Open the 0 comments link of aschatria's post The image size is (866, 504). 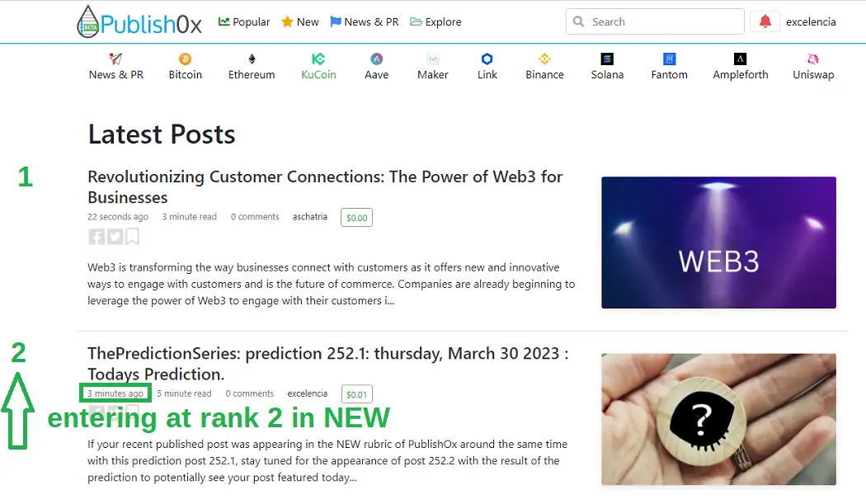[x=255, y=217]
